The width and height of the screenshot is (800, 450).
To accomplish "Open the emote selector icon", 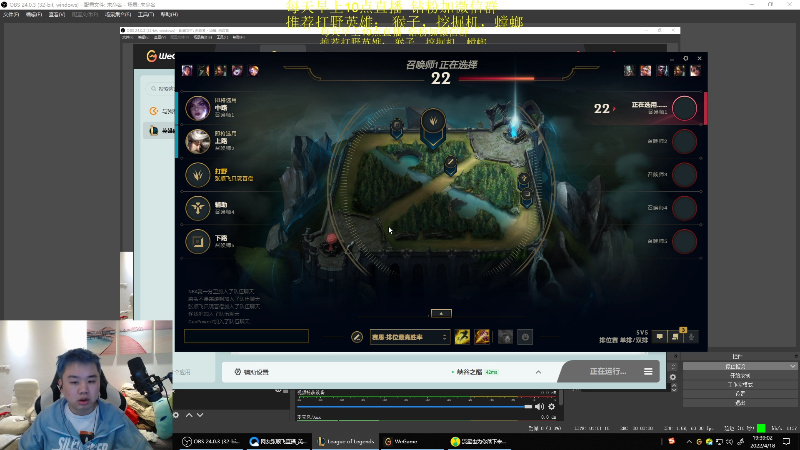I will coord(525,337).
